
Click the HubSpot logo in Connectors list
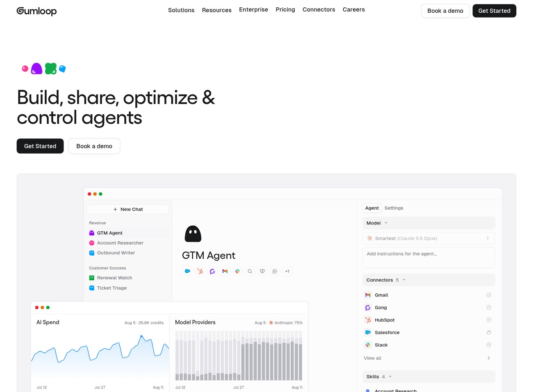368,320
